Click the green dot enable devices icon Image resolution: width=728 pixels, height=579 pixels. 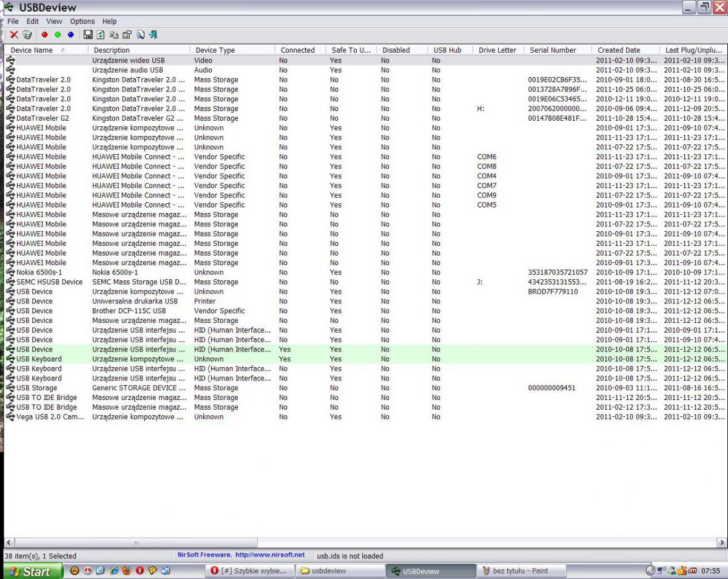pos(58,35)
